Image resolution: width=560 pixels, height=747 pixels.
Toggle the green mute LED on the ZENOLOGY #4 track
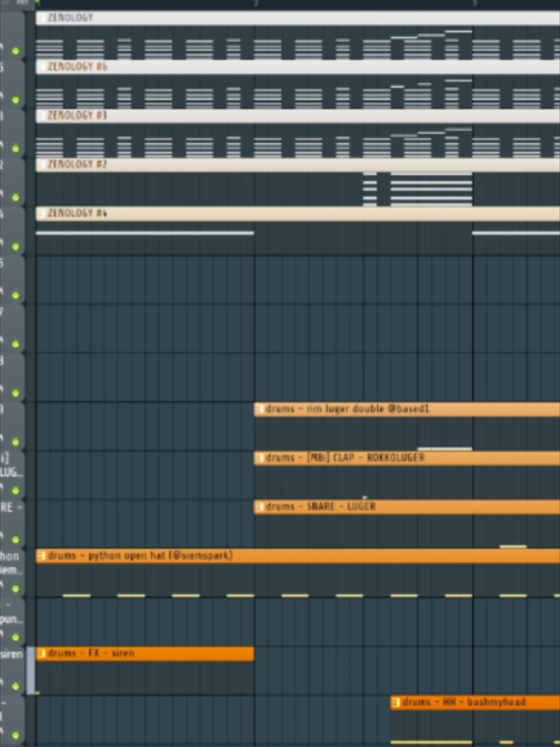(x=16, y=247)
